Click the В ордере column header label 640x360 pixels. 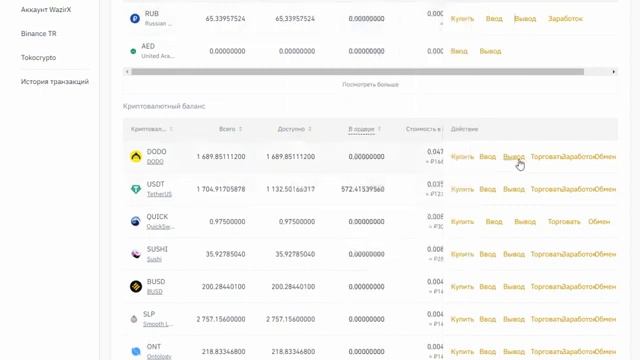tap(361, 129)
